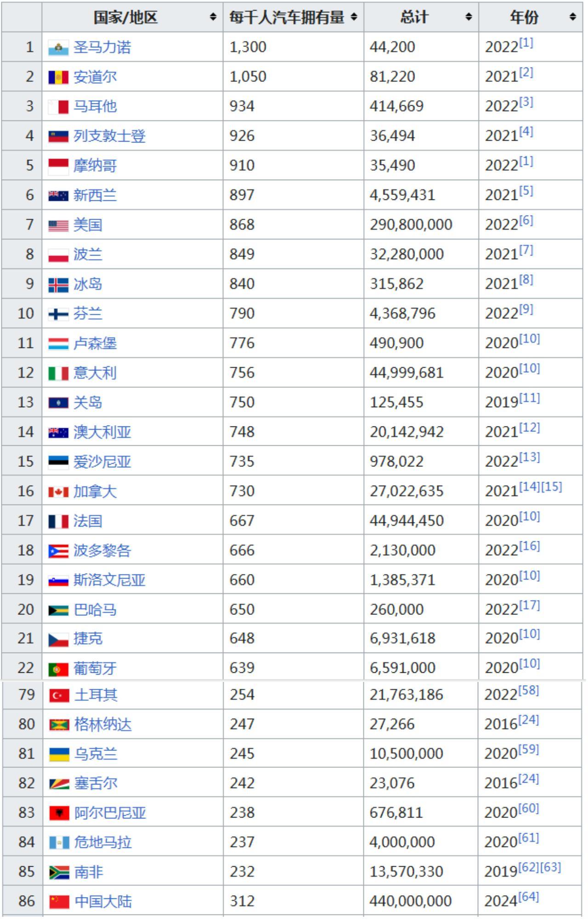Open the 列支敦士登 country link
This screenshot has height=920, width=588.
[109, 136]
